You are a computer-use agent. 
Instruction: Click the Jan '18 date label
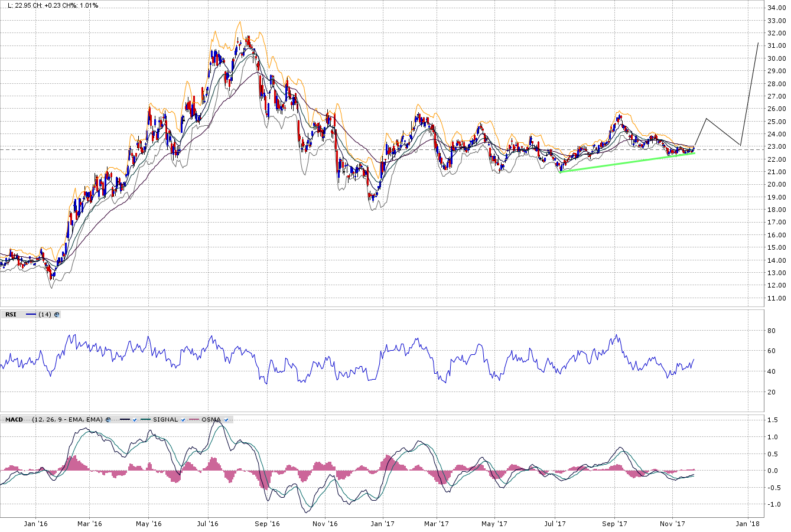tap(748, 524)
